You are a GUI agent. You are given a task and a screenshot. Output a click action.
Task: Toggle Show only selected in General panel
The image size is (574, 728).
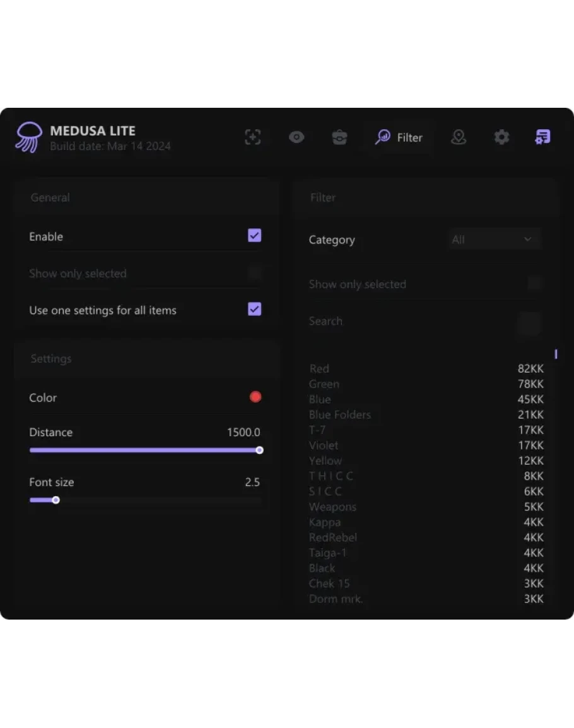(255, 273)
